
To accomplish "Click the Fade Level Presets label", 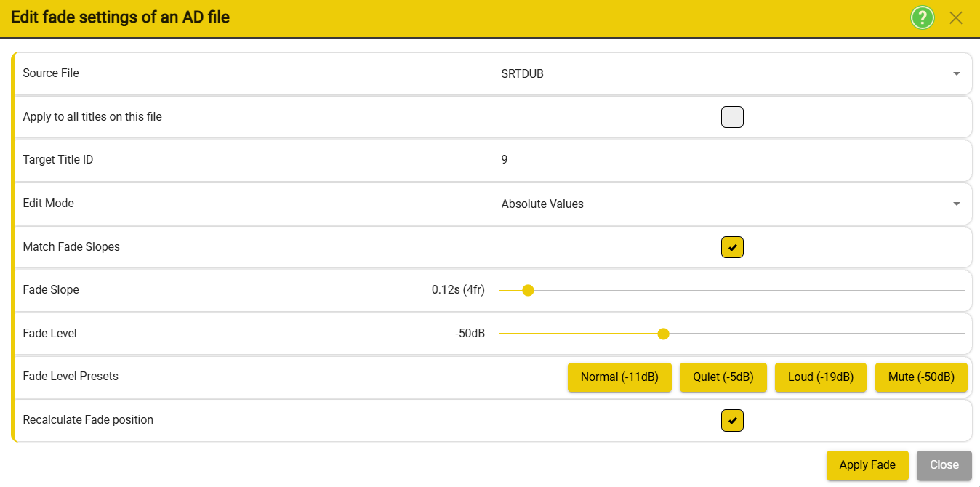I will coord(71,377).
